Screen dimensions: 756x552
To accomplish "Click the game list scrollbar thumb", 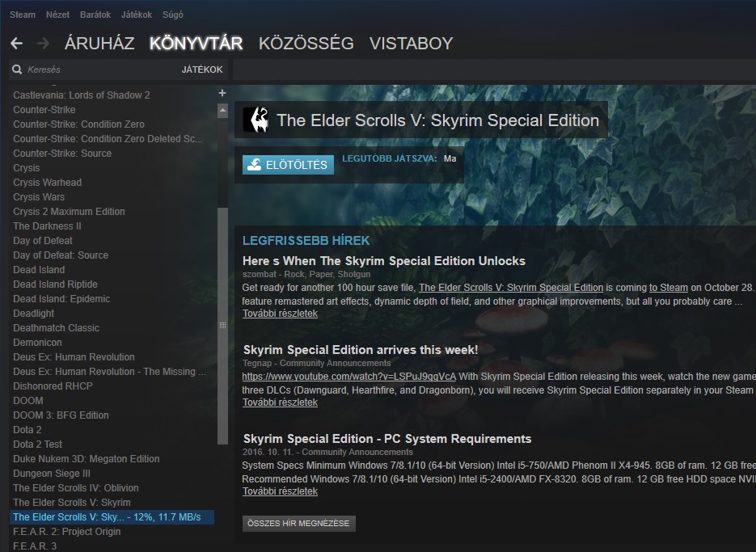I will coord(222,326).
